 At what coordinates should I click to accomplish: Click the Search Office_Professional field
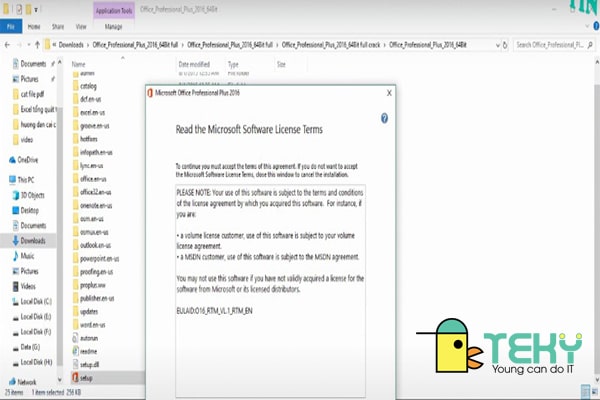coord(554,45)
